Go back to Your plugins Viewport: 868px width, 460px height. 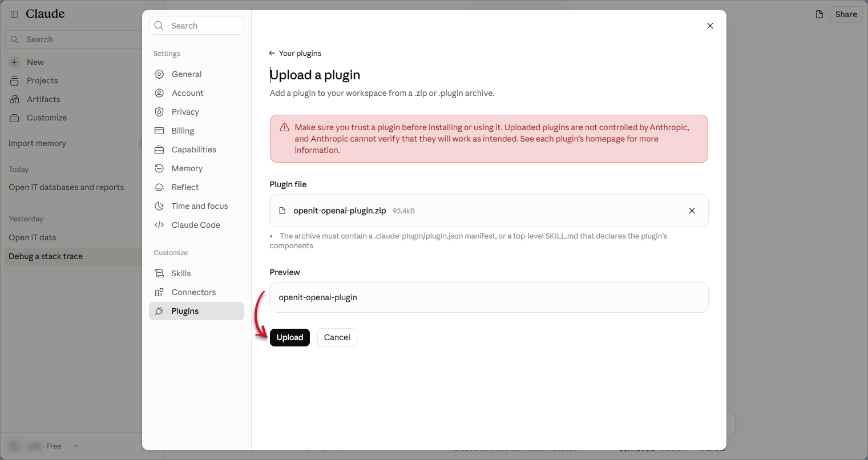295,53
